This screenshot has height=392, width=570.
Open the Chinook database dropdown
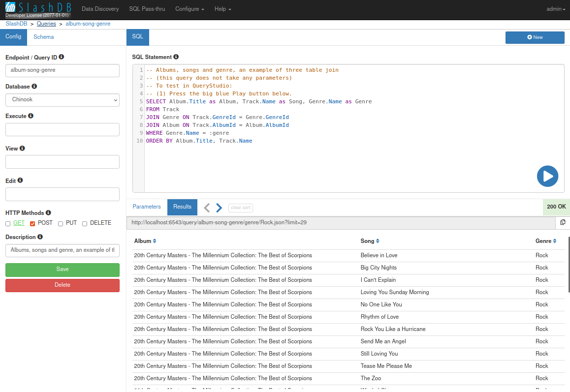[x=63, y=100]
